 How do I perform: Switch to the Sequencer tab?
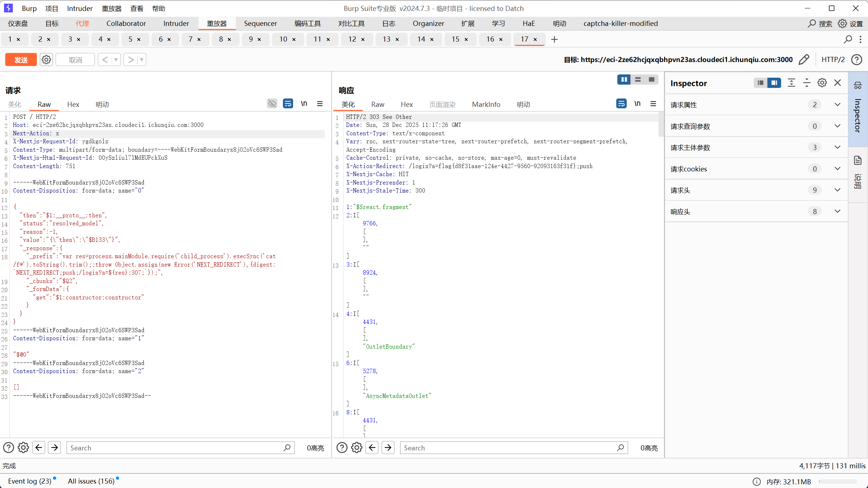point(260,23)
